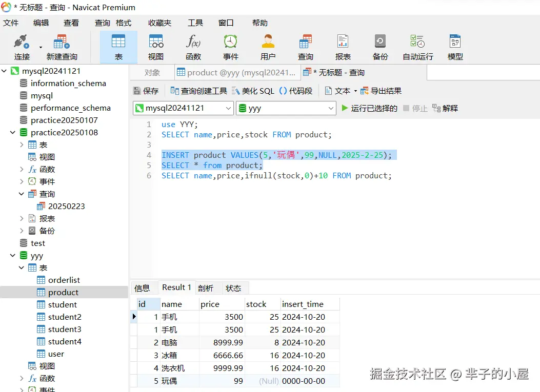Viewport: 540px width, 392px height.
Task: Open the 备份 (Backup) toolbar icon
Action: [380, 48]
